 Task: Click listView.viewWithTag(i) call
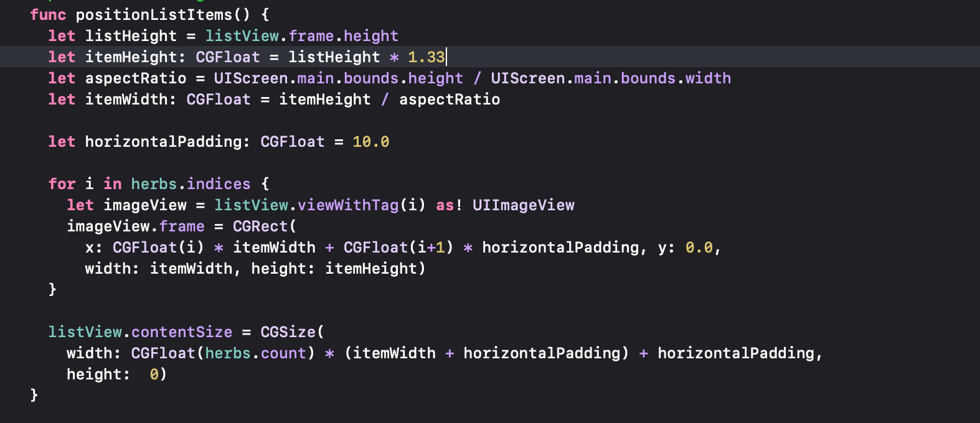click(320, 205)
